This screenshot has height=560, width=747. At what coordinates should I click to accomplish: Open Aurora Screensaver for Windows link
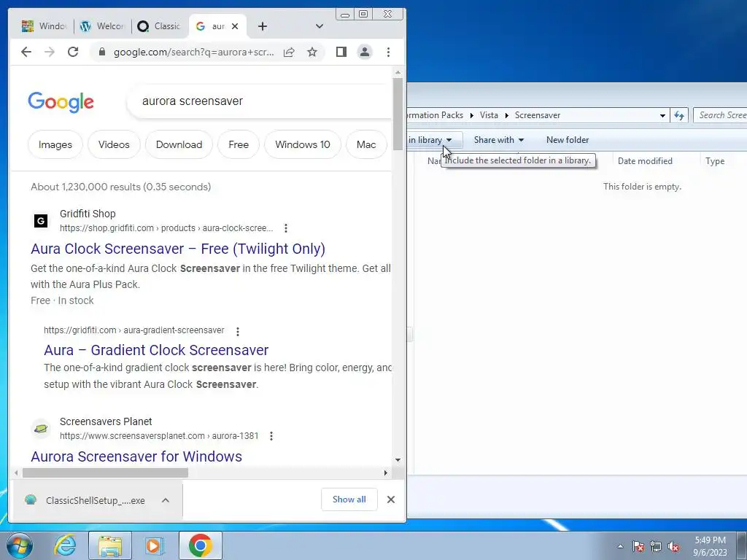point(136,456)
